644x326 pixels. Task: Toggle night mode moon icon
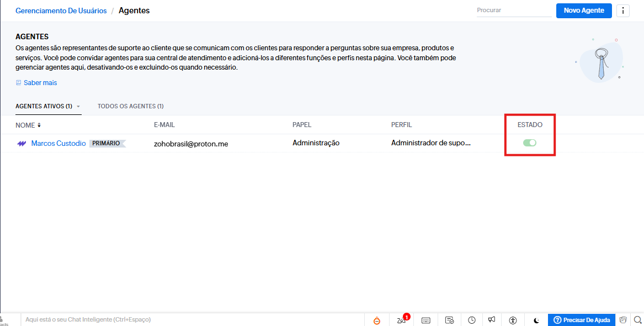(536, 320)
